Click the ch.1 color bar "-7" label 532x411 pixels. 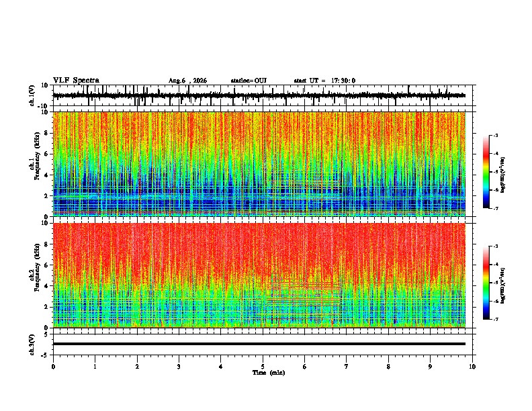496,208
